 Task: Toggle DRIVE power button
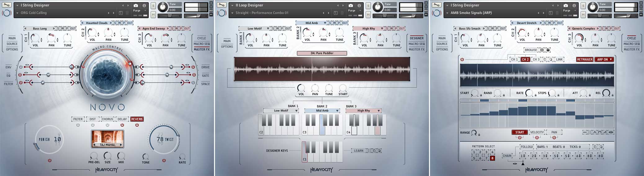193,67
